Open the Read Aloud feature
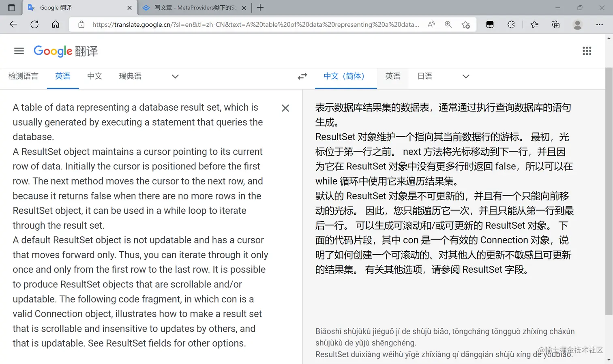Screen dimensions: 613x364 [x=431, y=24]
